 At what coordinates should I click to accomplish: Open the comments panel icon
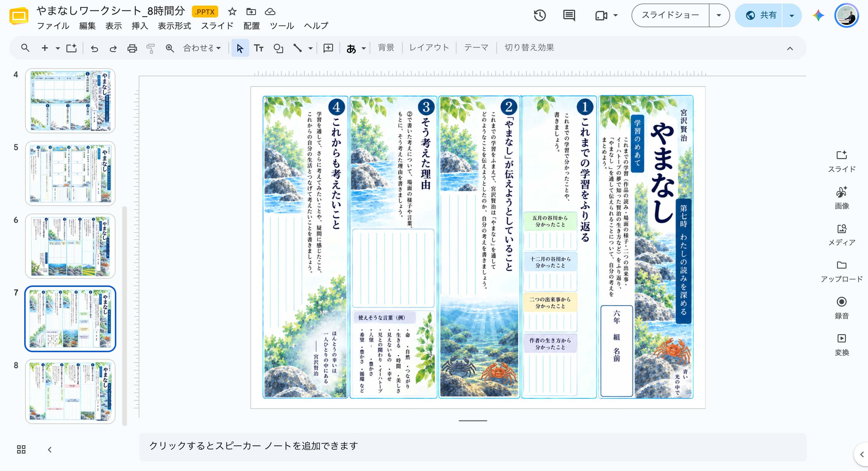pyautogui.click(x=569, y=15)
